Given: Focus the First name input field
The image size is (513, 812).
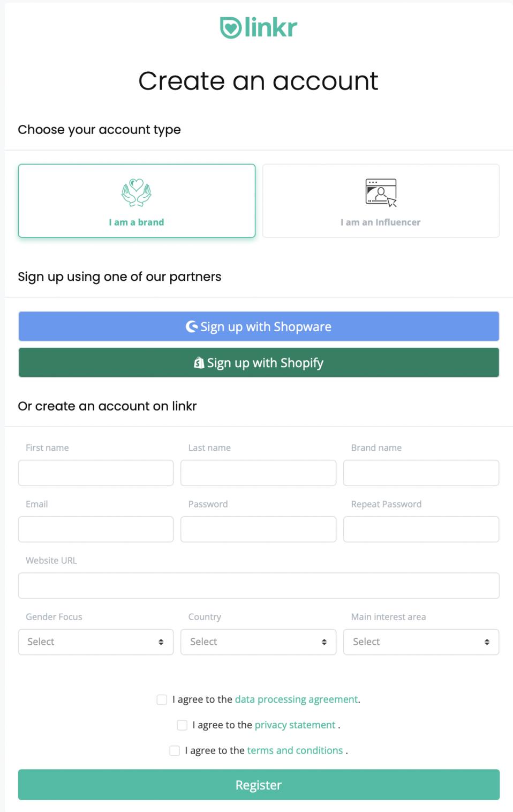Looking at the screenshot, I should (x=96, y=473).
